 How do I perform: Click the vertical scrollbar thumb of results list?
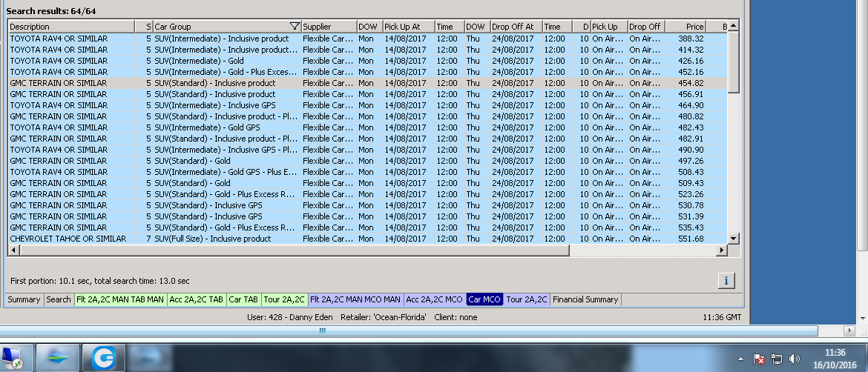point(734,62)
